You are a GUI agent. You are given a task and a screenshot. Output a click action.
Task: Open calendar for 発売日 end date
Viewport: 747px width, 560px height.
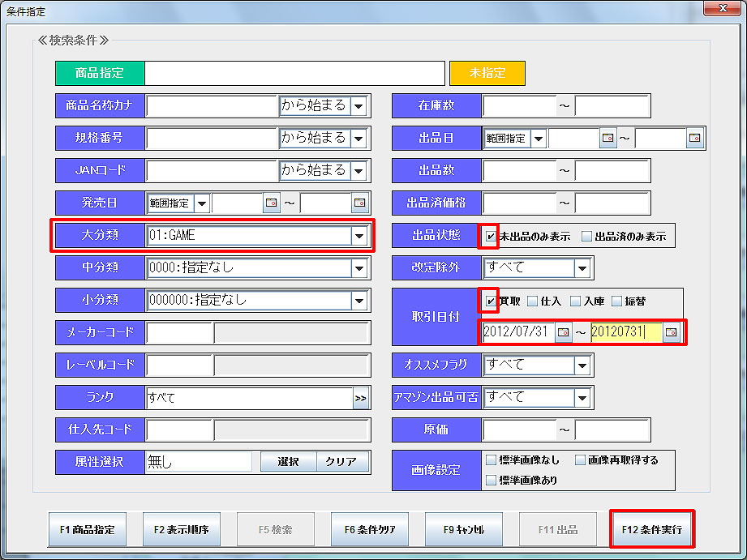[360, 203]
